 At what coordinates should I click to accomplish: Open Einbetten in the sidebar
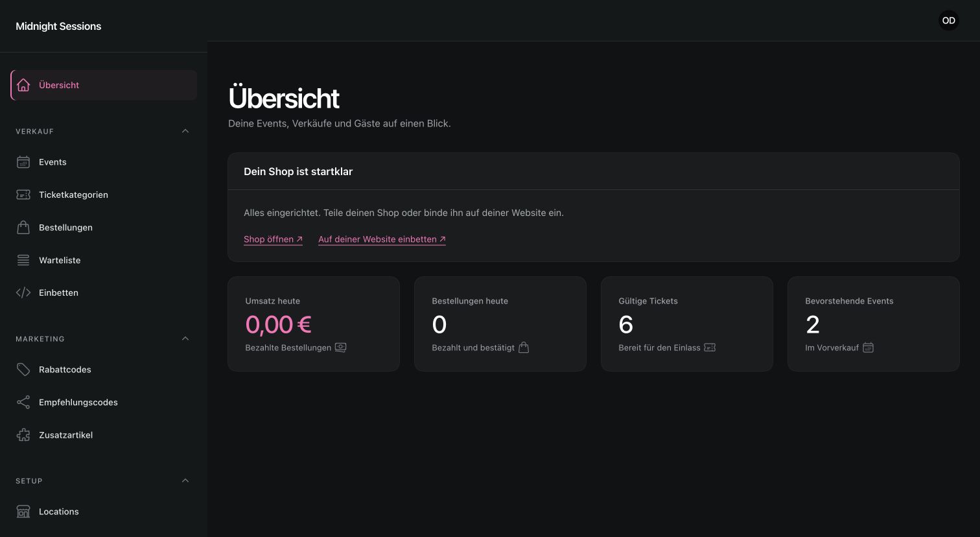tap(104, 292)
